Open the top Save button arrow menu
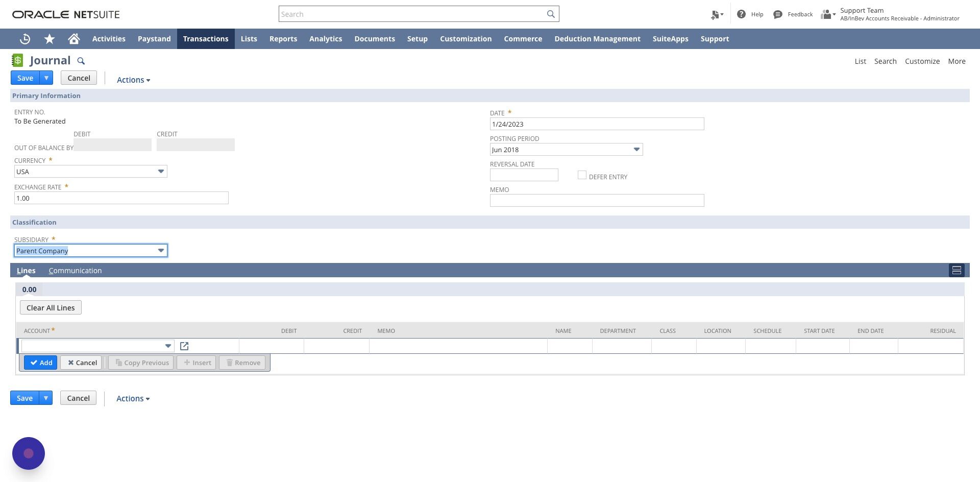This screenshot has width=980, height=482. (46, 78)
